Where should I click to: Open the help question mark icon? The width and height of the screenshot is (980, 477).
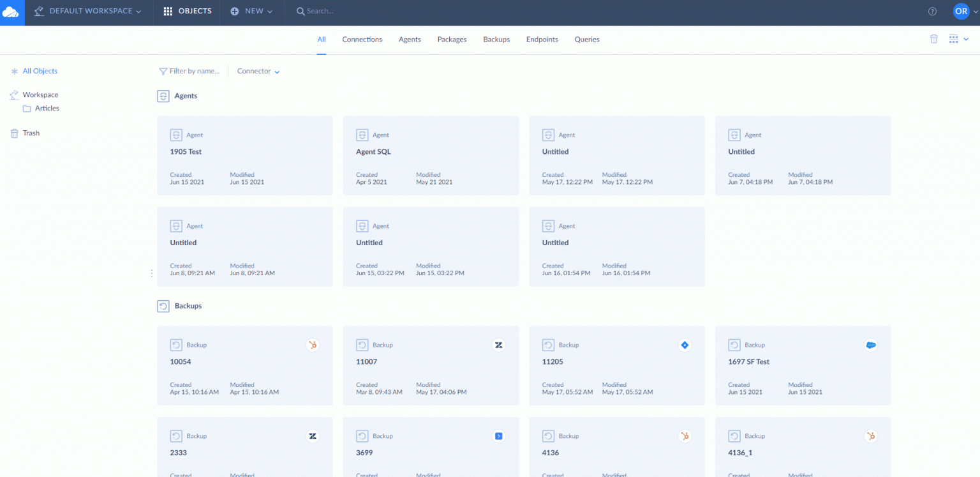932,11
